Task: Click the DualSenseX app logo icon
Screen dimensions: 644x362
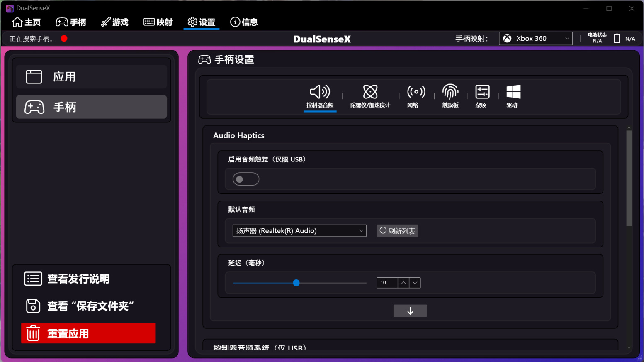Action: coord(10,8)
